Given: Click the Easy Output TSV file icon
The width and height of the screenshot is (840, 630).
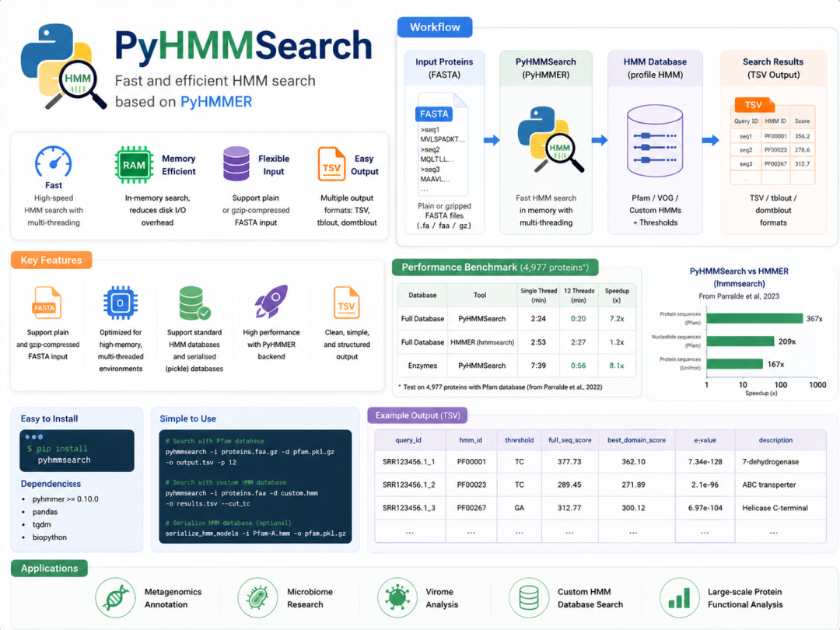Looking at the screenshot, I should click(331, 164).
